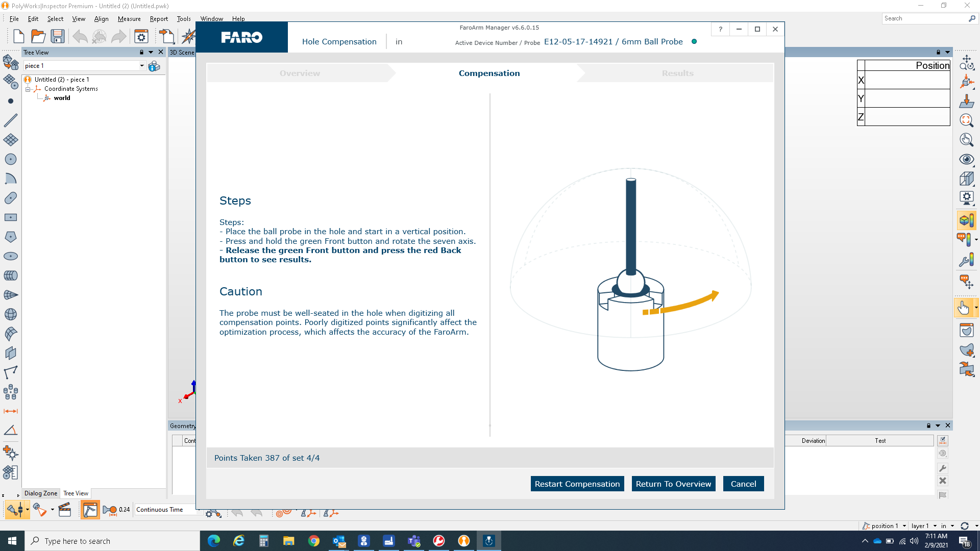Pin the Tree View panel
Screen dimensions: 980x551
click(141, 52)
